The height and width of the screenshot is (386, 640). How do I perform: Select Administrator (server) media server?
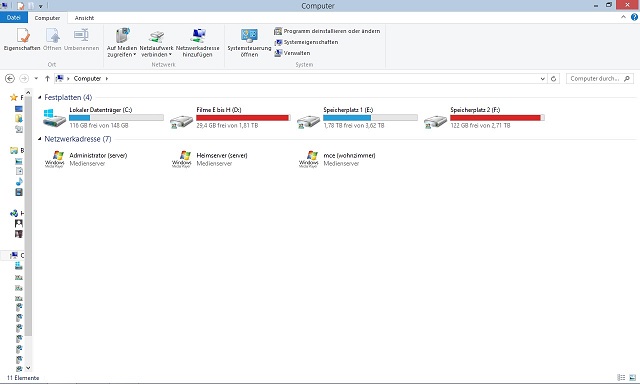coord(86,159)
